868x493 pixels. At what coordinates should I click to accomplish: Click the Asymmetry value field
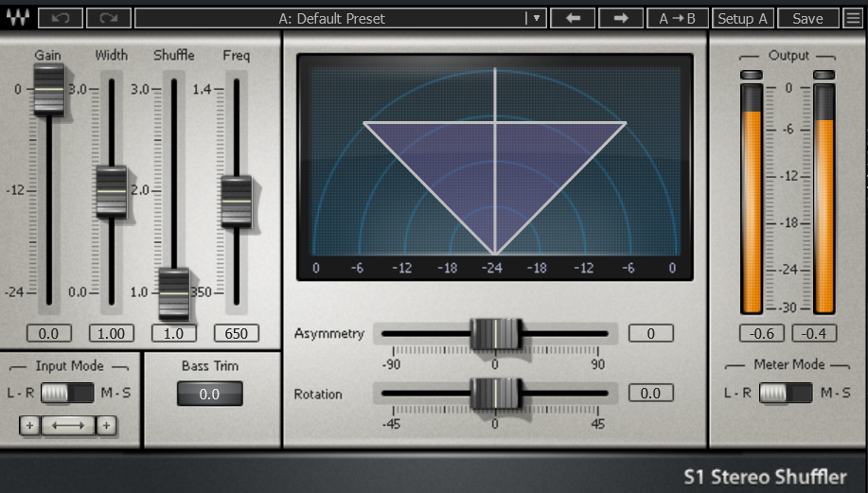pos(651,333)
